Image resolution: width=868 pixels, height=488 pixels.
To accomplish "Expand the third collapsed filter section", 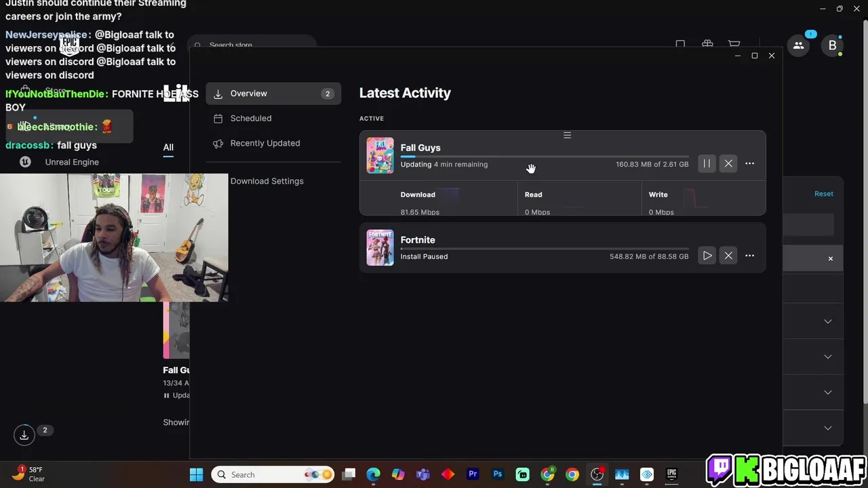I will point(828,392).
